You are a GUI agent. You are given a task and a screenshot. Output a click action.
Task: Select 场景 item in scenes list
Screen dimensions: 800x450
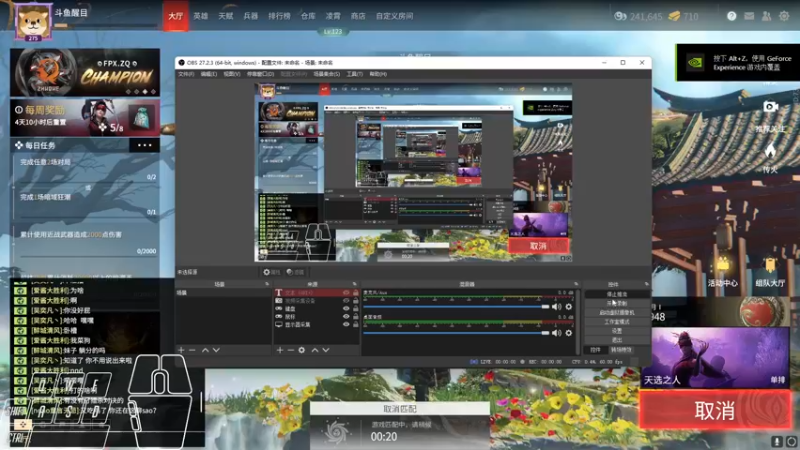click(x=223, y=293)
